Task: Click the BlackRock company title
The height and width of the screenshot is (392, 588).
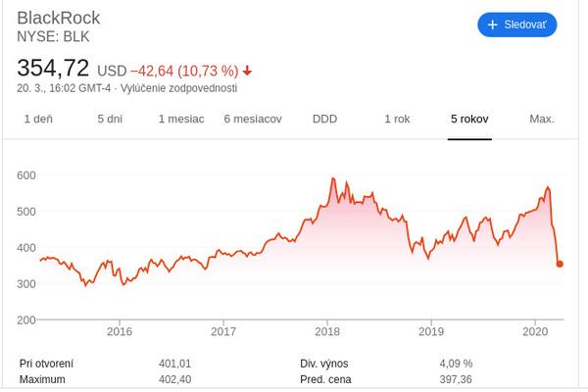Action: click(x=59, y=18)
